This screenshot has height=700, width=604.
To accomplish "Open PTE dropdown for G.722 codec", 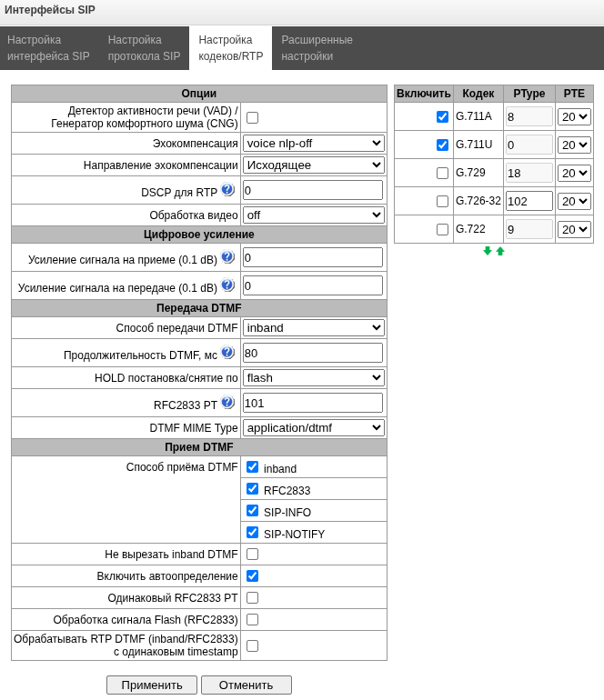I will point(574,229).
